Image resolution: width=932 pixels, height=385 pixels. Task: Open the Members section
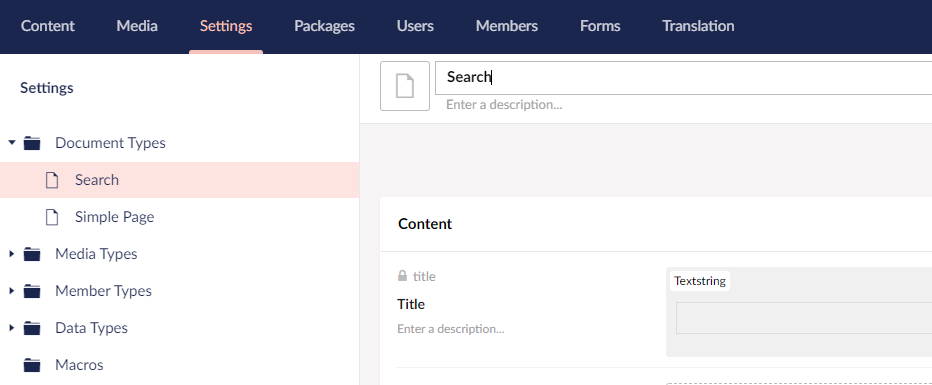[506, 26]
